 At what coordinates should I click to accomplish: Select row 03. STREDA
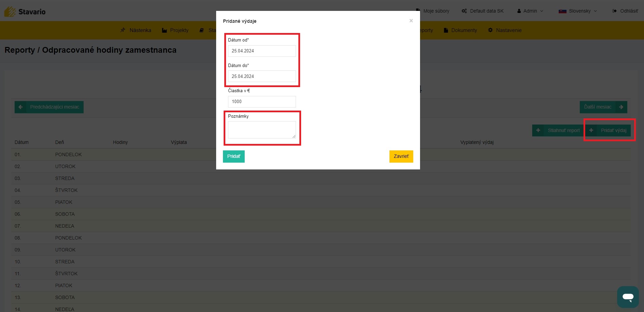(x=321, y=178)
